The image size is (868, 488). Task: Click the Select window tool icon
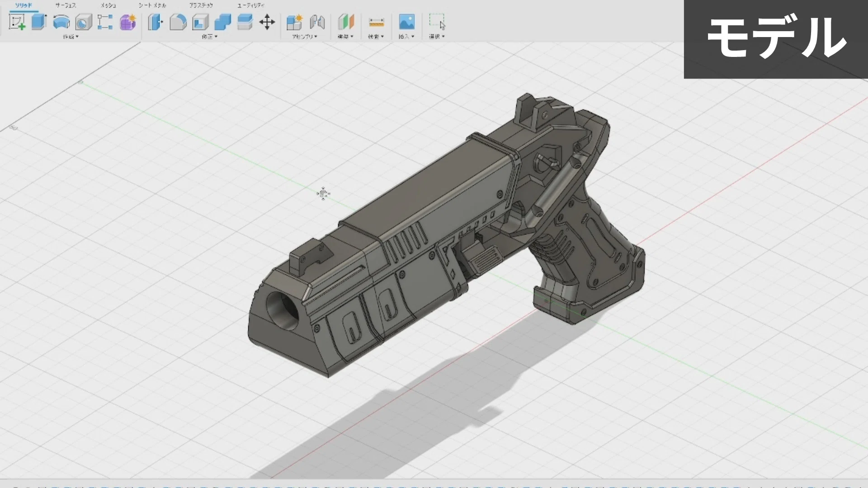(x=437, y=22)
